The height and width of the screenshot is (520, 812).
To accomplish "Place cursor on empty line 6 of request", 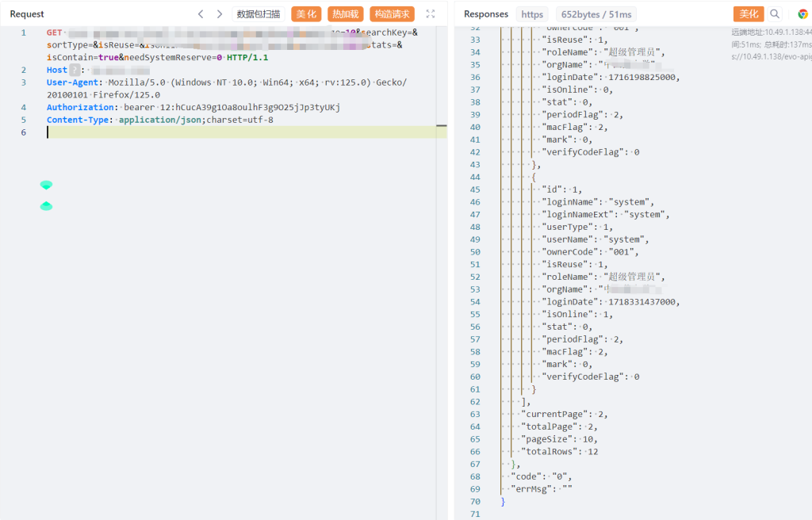I will click(238, 132).
